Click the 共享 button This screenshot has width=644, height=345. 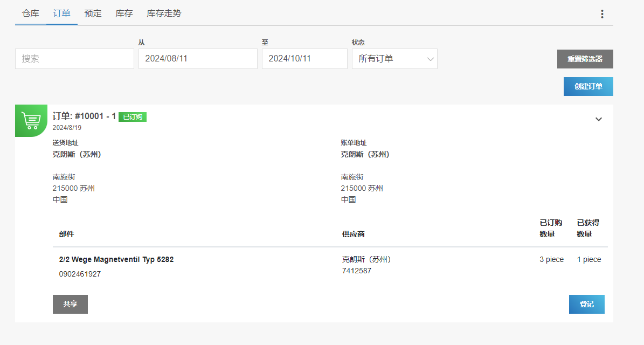(70, 304)
